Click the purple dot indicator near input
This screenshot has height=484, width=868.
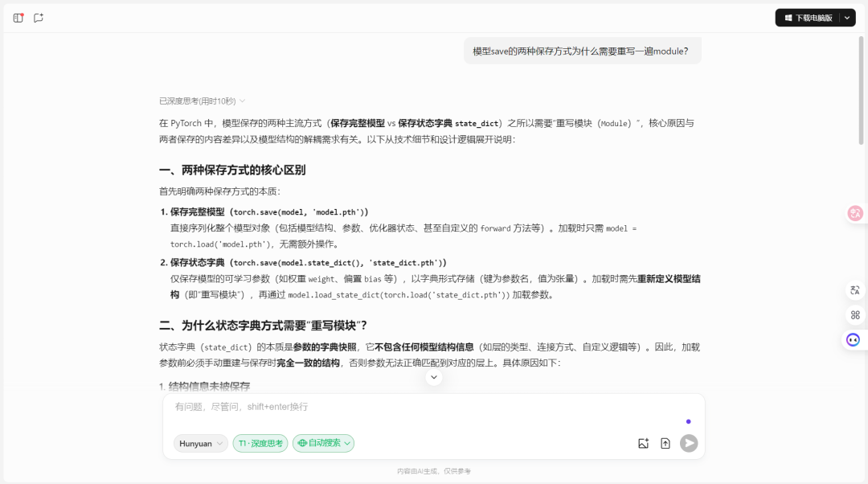click(688, 421)
